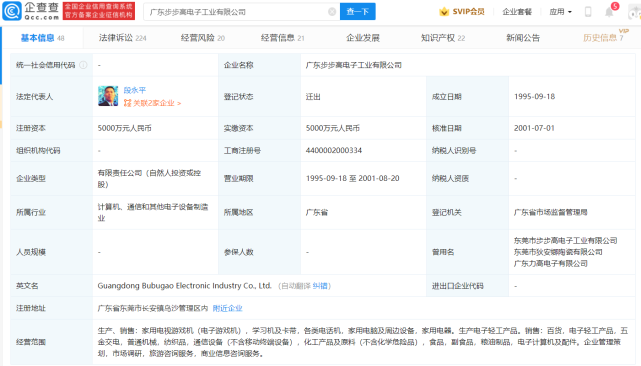Switch to 新闻公告 tab
Screen dimensions: 641x366
coord(523,38)
